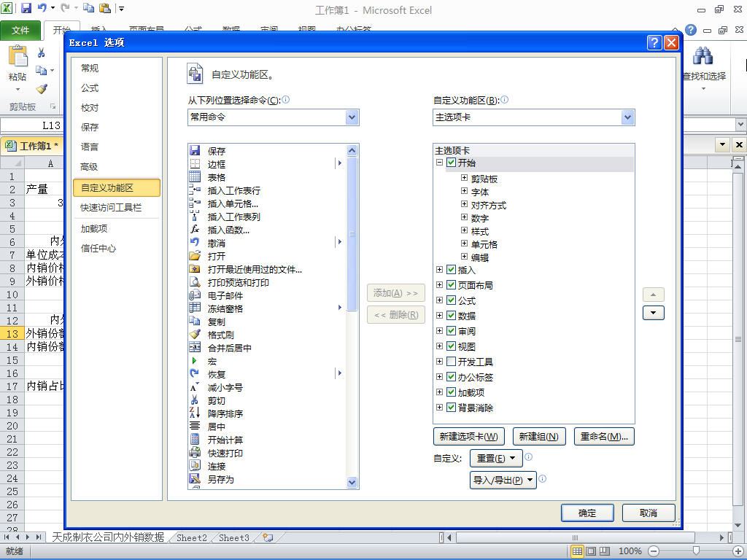This screenshot has width=747, height=560.
Task: Select the 剪切 scissors icon in list
Action: 195,400
